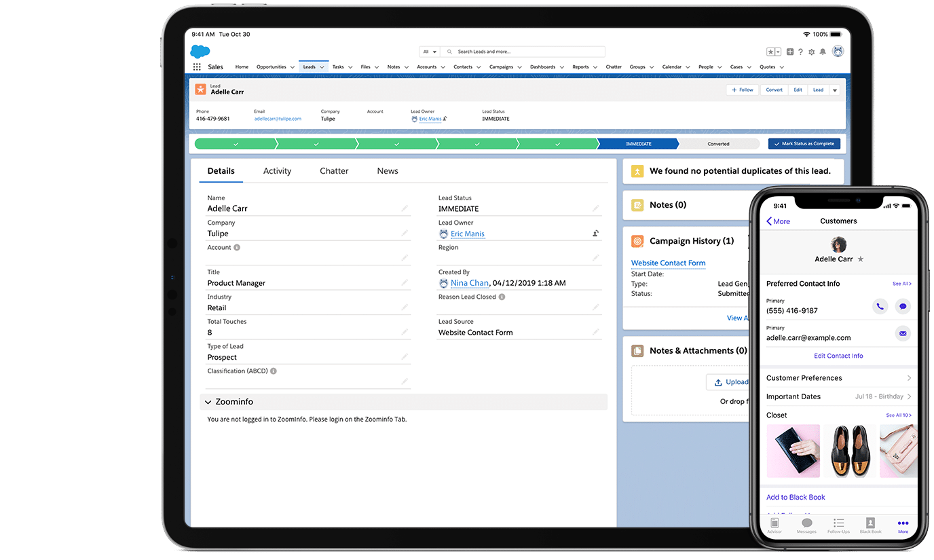Edit the Title field pencil icon
934x560 pixels.
coord(405,282)
